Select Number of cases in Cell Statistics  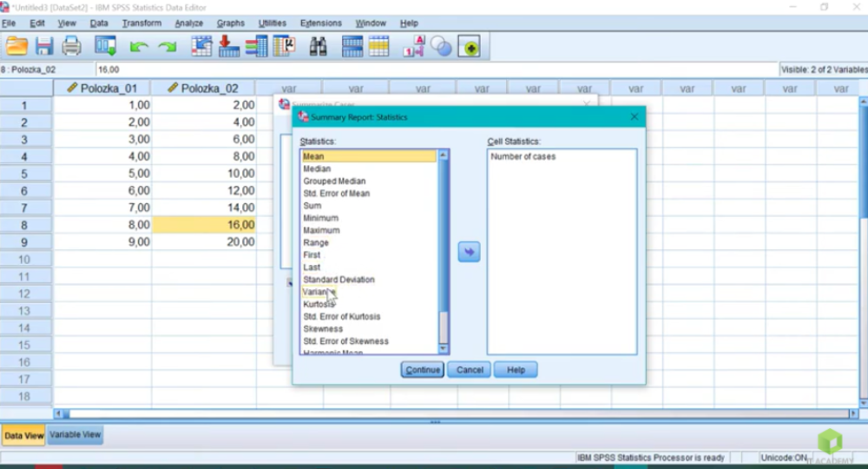click(x=523, y=157)
